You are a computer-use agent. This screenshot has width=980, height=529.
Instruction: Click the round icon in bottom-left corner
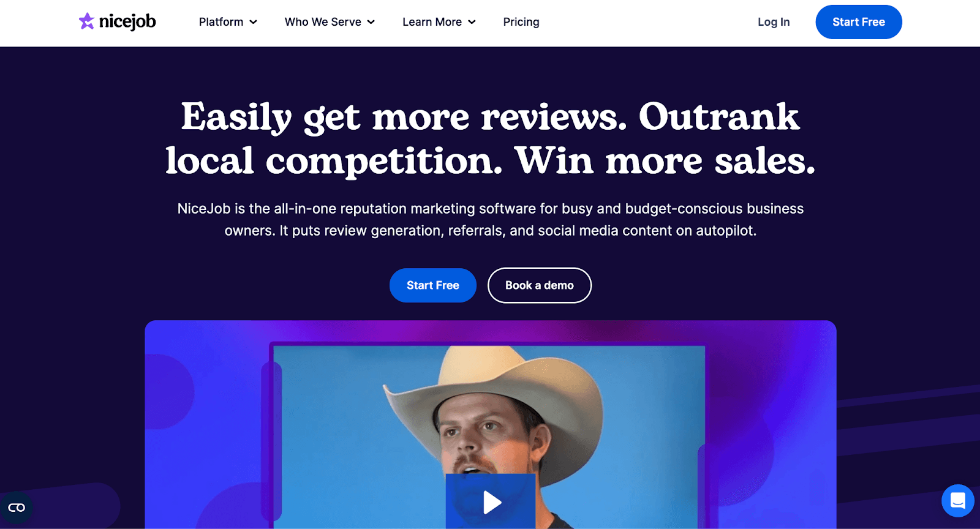17,508
